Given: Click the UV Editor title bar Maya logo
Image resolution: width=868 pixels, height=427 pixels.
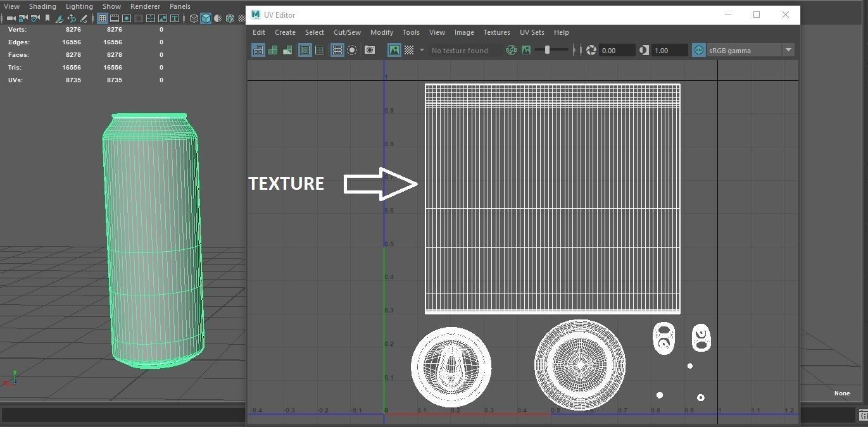Looking at the screenshot, I should click(x=255, y=15).
